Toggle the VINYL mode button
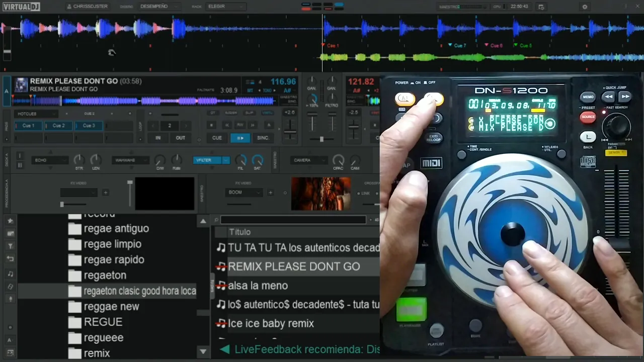The height and width of the screenshot is (362, 644). pos(268,113)
